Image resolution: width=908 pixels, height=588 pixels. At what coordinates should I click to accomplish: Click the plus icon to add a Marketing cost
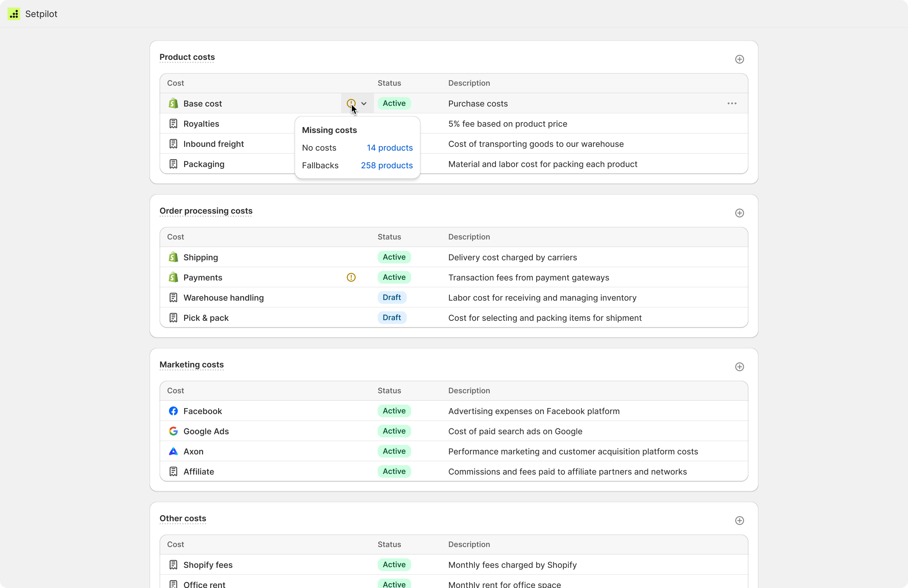[739, 366]
